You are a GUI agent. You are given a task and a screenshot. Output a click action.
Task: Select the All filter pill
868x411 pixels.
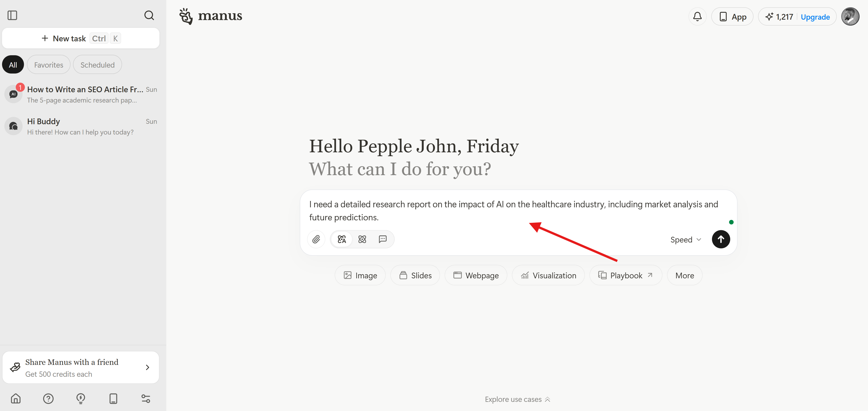(x=13, y=65)
